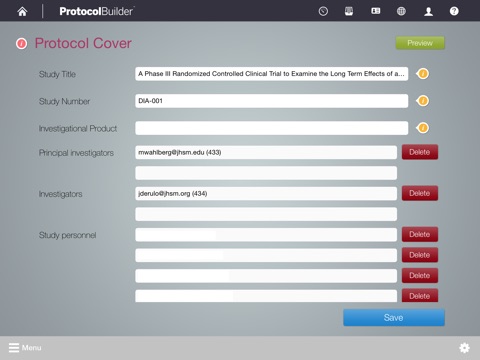Select empty field under Principal investigators
The image size is (480, 360).
[x=266, y=173]
